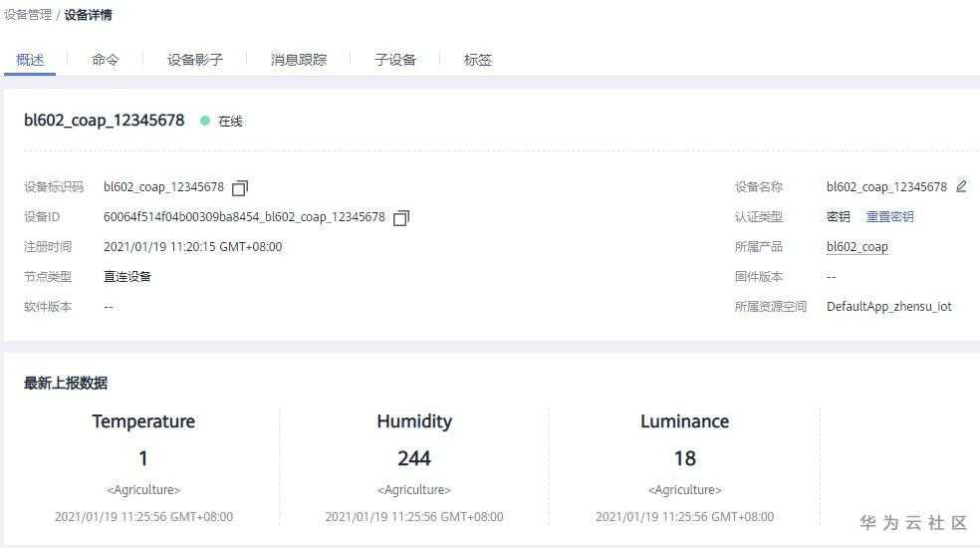Edit the device name with pencil icon

pos(961,186)
